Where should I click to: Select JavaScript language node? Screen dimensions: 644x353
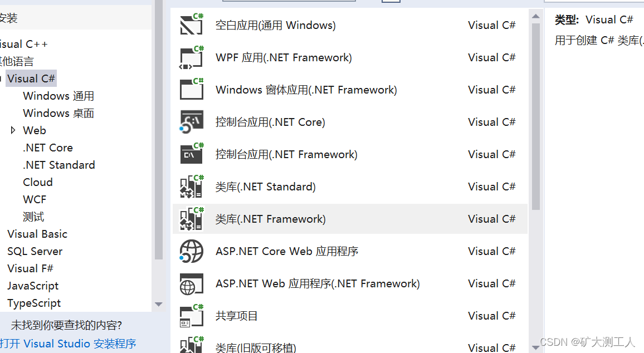coord(33,286)
